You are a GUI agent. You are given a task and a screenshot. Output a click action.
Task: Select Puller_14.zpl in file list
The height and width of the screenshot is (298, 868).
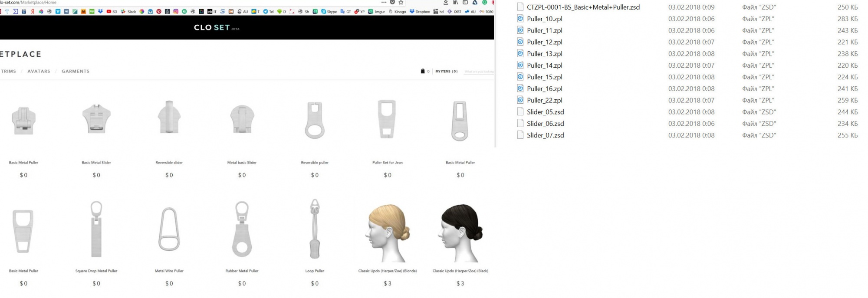point(545,65)
